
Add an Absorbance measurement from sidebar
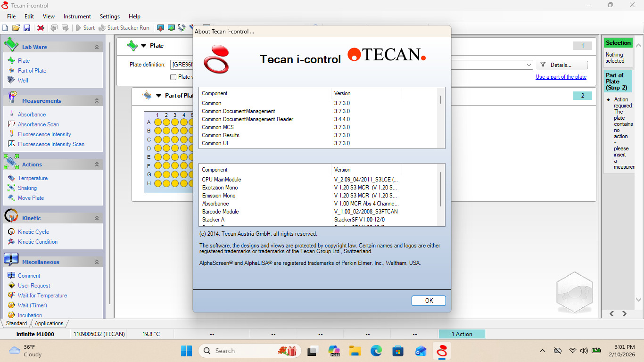click(x=32, y=115)
